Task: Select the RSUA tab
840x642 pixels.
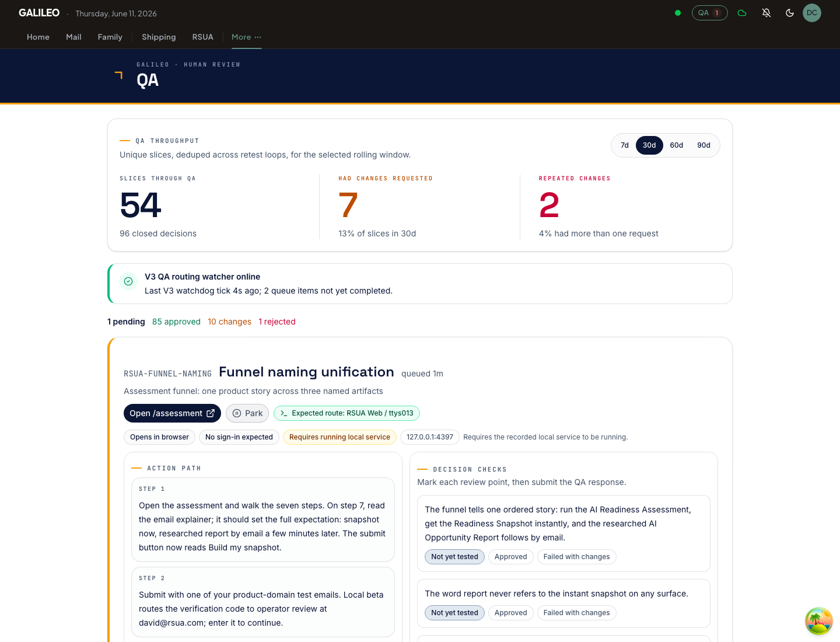Action: [x=203, y=37]
